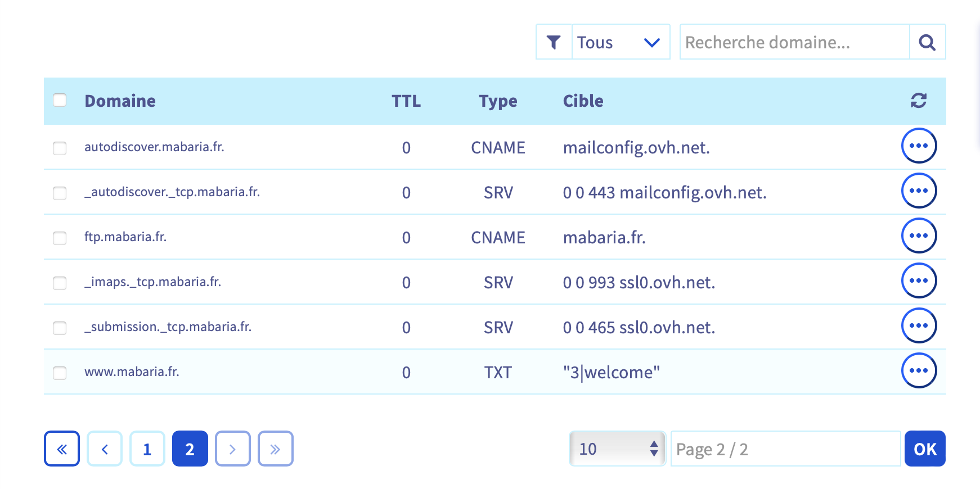Viewport: 980px width, 489px height.
Task: Check the box for autodiscover.mabaria.fr.
Action: coord(60,148)
